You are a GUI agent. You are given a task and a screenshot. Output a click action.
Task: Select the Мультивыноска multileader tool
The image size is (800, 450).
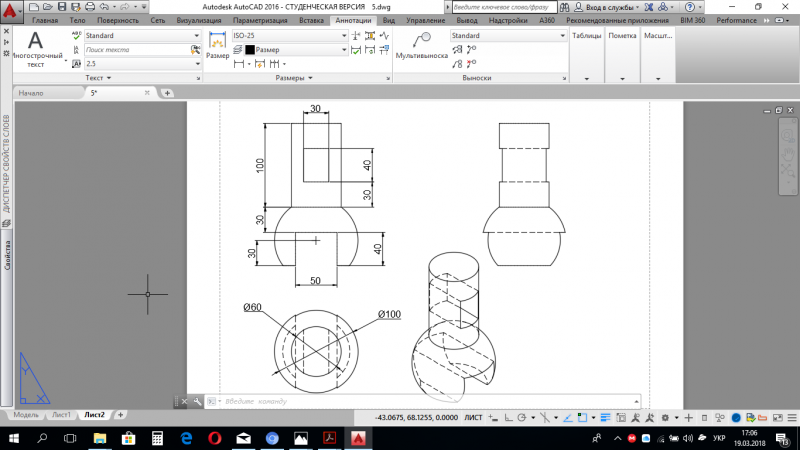point(421,46)
